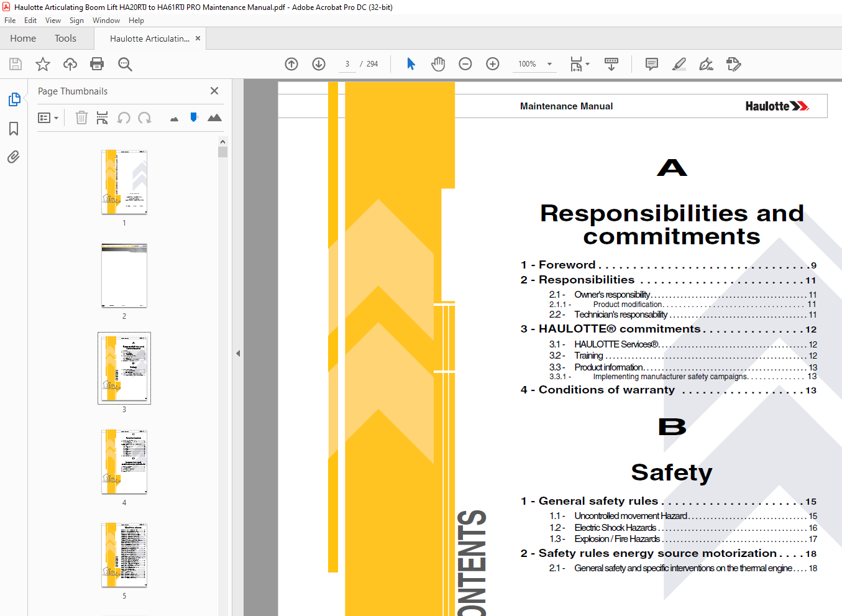842x616 pixels.
Task: Zoom in with the plus circle button
Action: (493, 64)
